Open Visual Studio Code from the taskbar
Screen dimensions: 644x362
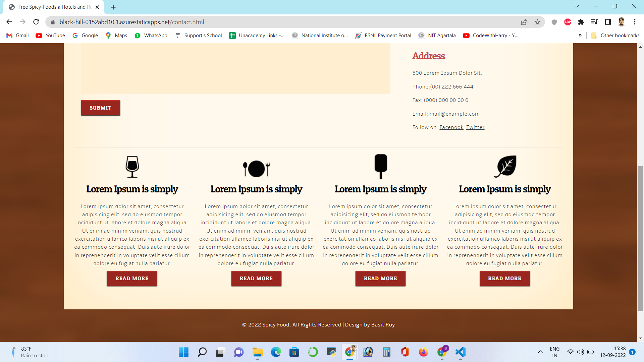coord(461,352)
